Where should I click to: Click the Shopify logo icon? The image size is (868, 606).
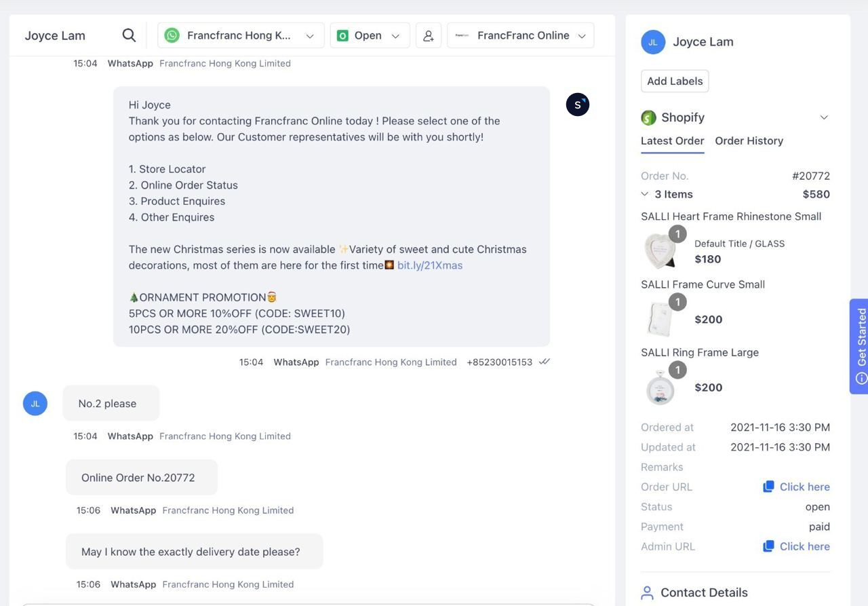648,117
